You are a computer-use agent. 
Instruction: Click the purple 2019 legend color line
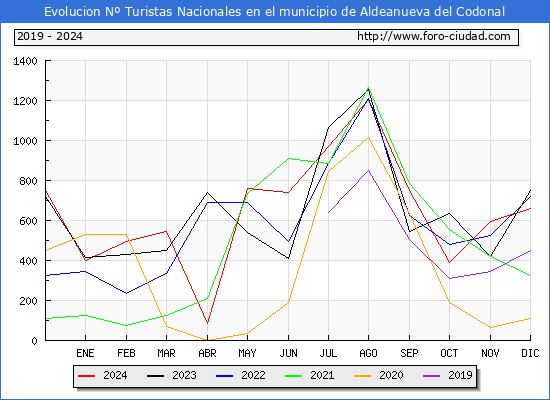click(x=431, y=376)
